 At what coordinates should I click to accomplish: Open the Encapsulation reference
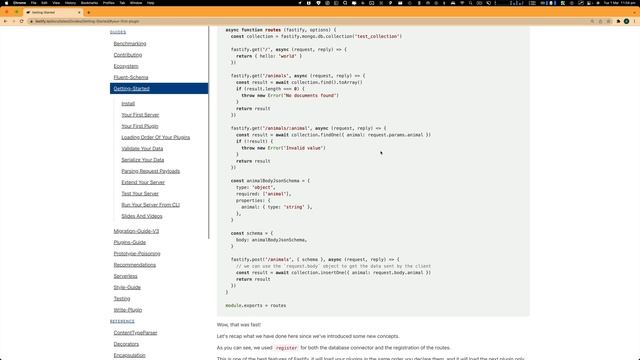(129, 356)
